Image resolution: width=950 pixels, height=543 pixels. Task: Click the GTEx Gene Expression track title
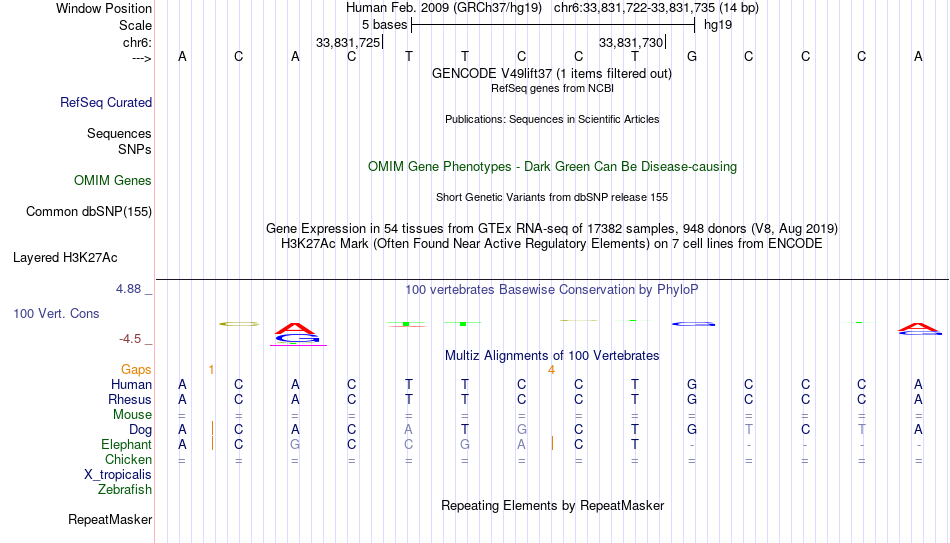[x=552, y=228]
